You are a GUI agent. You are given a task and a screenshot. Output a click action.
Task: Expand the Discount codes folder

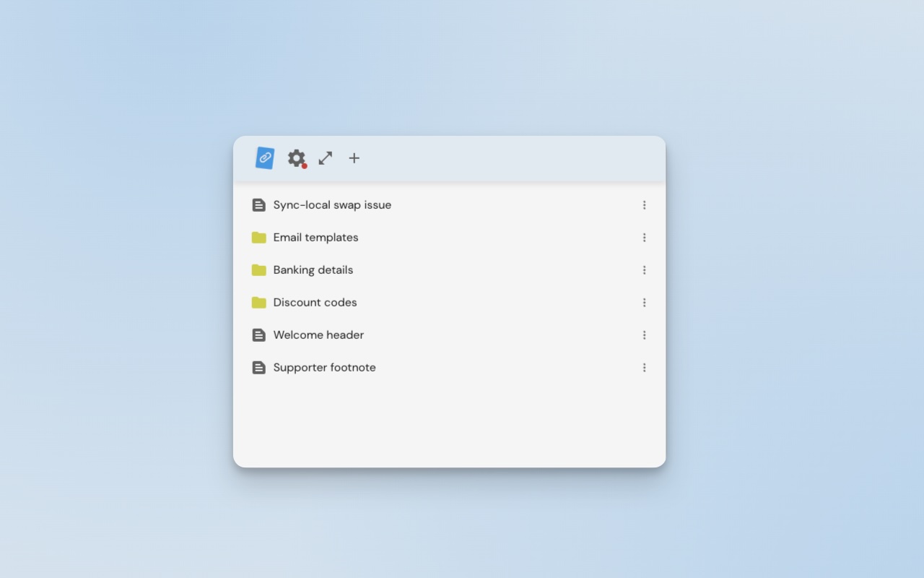(315, 302)
